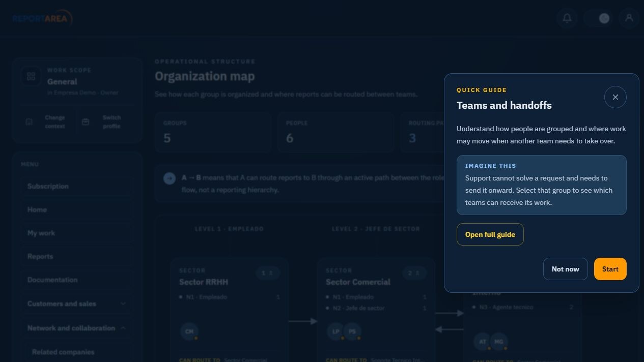Image resolution: width=644 pixels, height=362 pixels.
Task: Click the Switch profile icon
Action: pyautogui.click(x=86, y=122)
